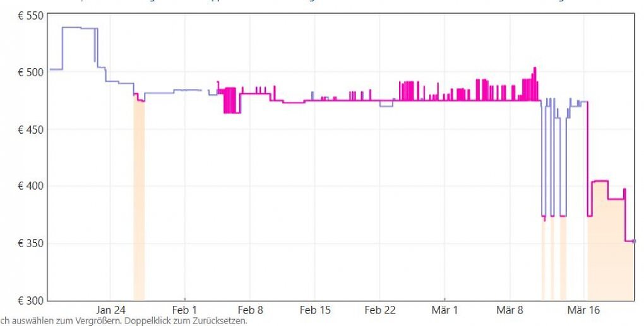Click the Feb 8 date label
644x326 pixels.
(250, 310)
